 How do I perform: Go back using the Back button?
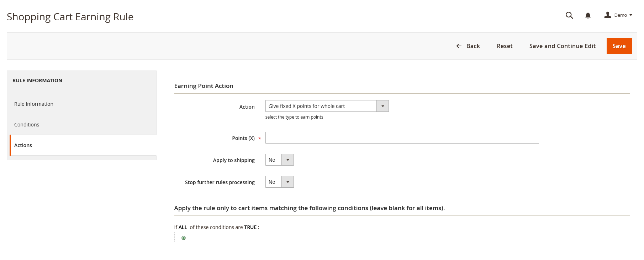(468, 46)
